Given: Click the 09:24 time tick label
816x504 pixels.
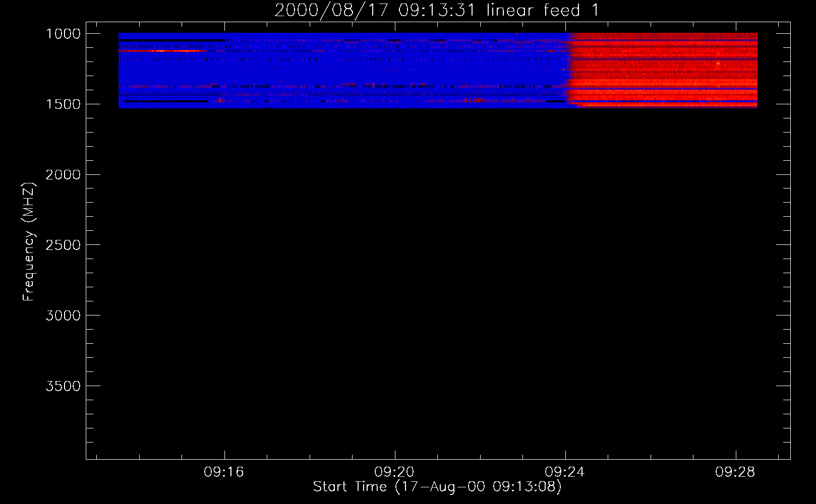Looking at the screenshot, I should pos(565,472).
